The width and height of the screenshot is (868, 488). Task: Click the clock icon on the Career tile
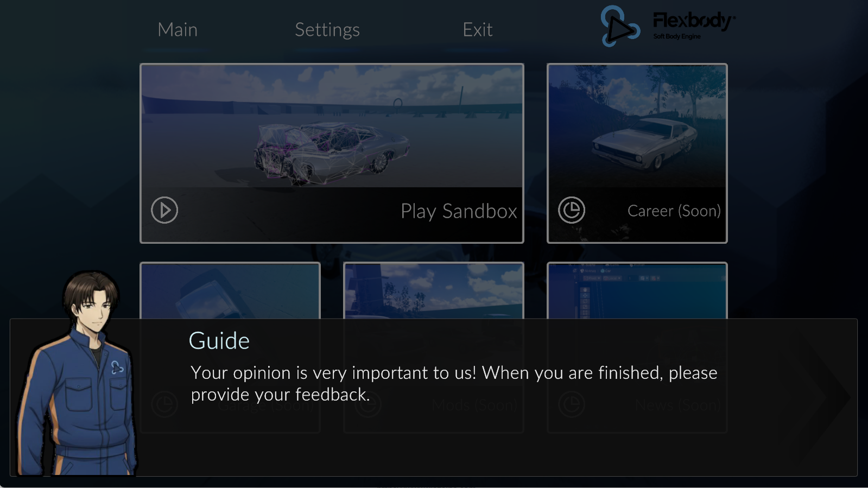(x=572, y=210)
